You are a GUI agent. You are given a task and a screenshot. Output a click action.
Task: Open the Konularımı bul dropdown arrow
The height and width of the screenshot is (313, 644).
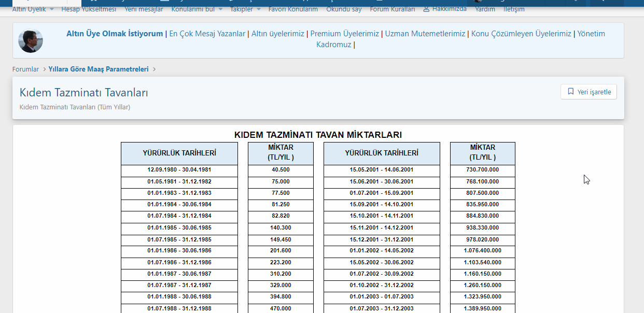point(220,9)
